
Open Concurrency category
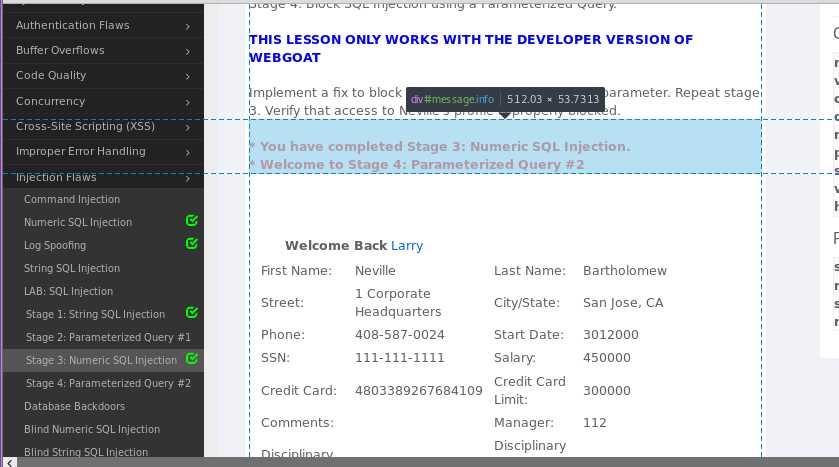click(103, 101)
